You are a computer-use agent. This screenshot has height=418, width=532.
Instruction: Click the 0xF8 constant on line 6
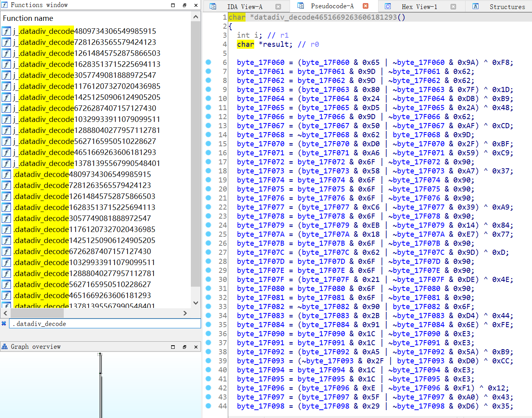501,62
